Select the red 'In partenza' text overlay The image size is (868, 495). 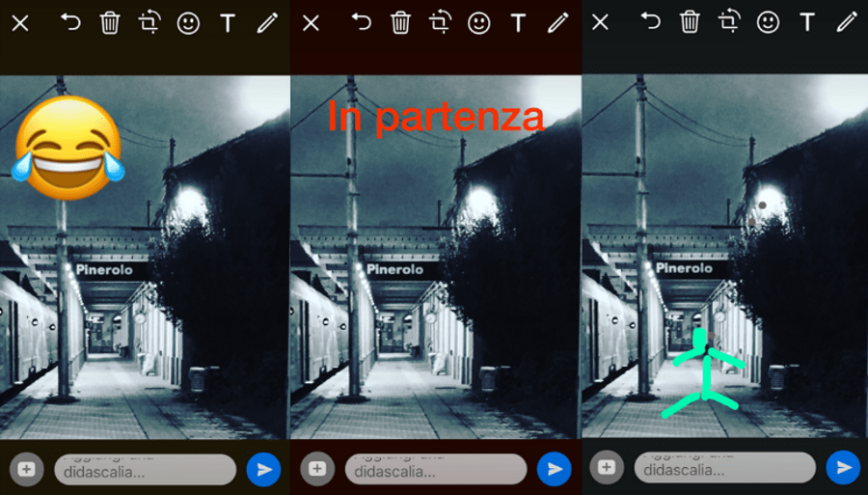coord(436,117)
